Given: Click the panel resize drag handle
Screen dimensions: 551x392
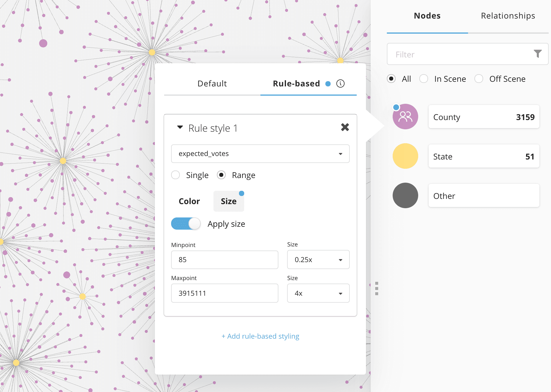Looking at the screenshot, I should tap(376, 288).
